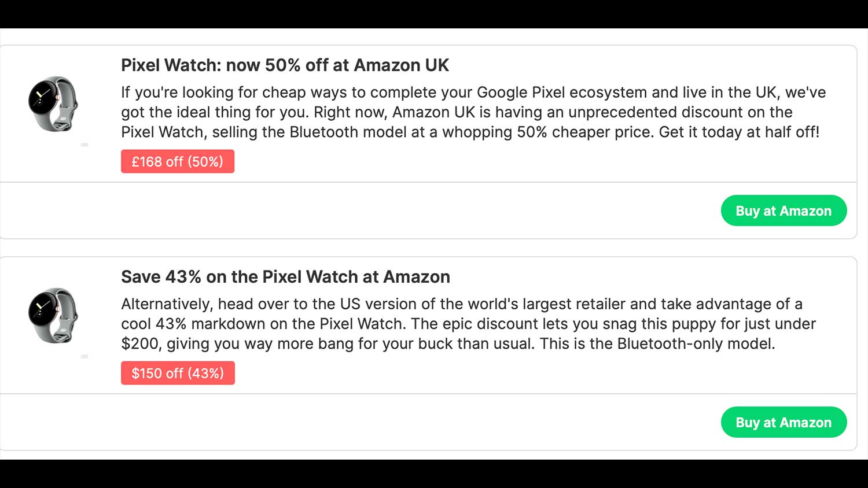
Task: Click 'Get it today at half off!' sentence
Action: (x=739, y=132)
